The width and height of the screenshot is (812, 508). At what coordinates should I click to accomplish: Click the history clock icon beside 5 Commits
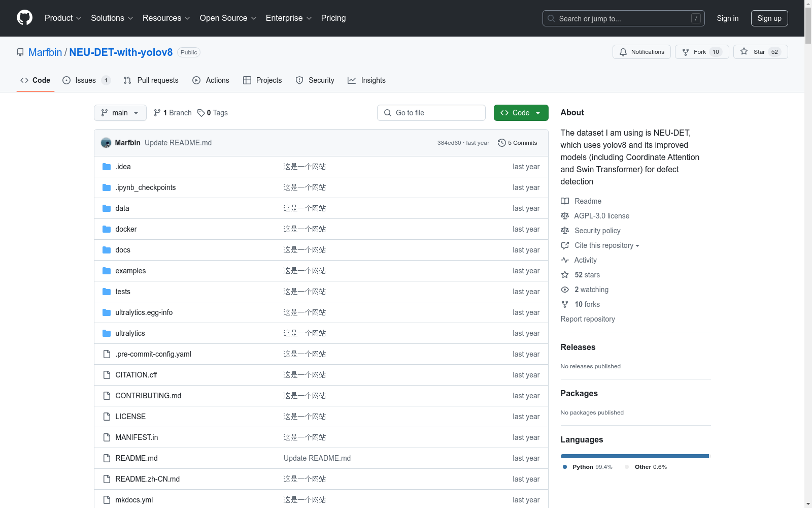502,143
